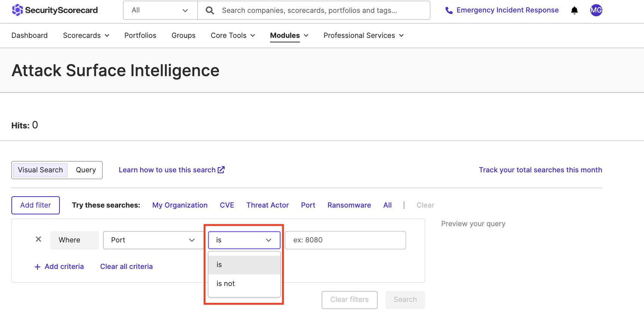
Task: Click the Hits: 0 count
Action: click(25, 125)
